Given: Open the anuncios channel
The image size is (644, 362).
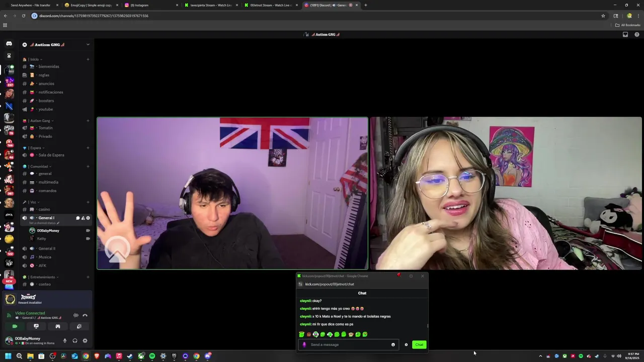Looking at the screenshot, I should coord(55,83).
